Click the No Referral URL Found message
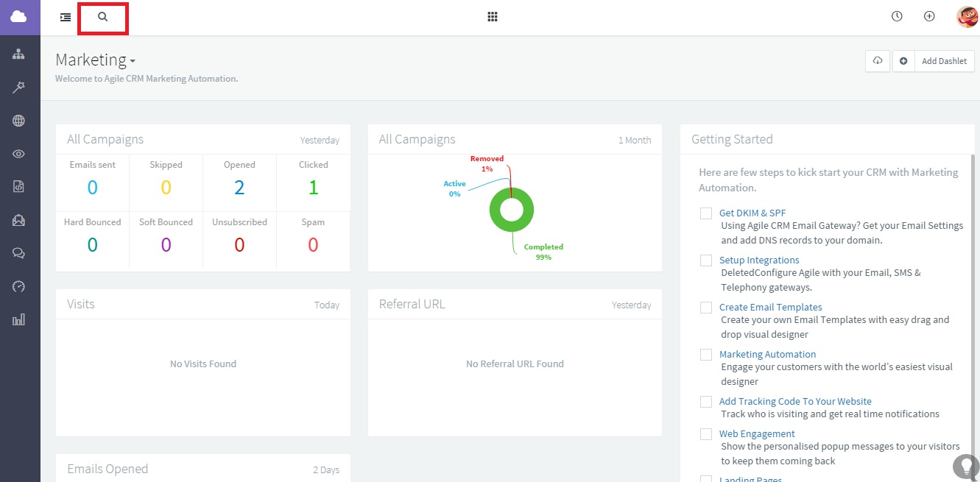Screen dimensions: 980x482 coord(515,364)
